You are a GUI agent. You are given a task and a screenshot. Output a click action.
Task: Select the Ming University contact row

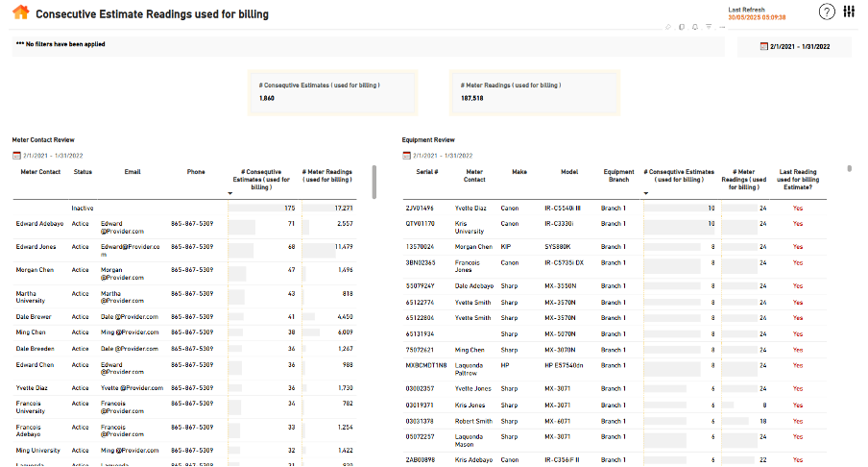[x=184, y=451]
